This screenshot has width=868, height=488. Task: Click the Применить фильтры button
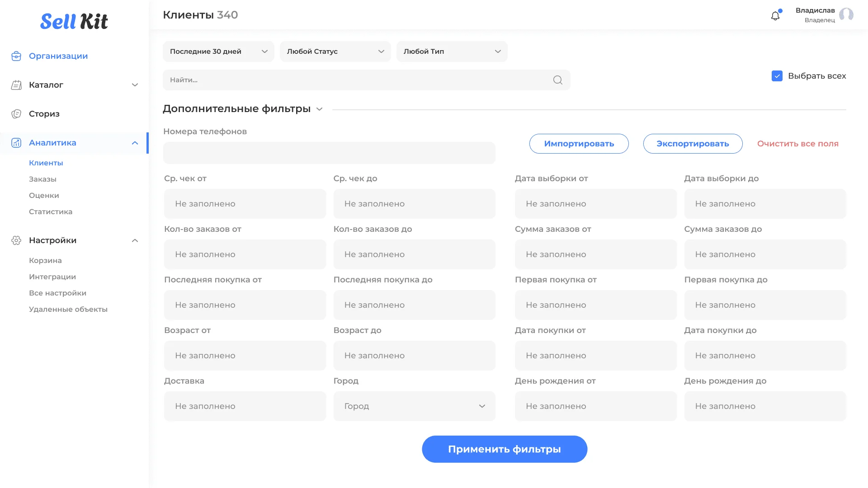(504, 449)
